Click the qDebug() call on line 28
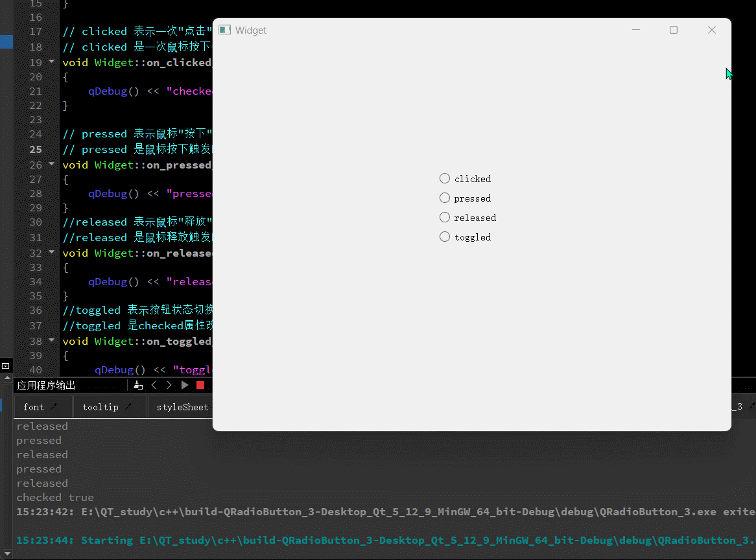This screenshot has height=560, width=756. [113, 194]
